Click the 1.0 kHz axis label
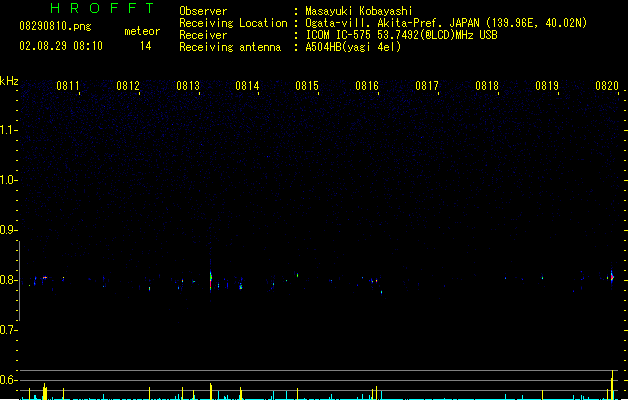Viewport: 629px width, 400px height. click(x=8, y=180)
